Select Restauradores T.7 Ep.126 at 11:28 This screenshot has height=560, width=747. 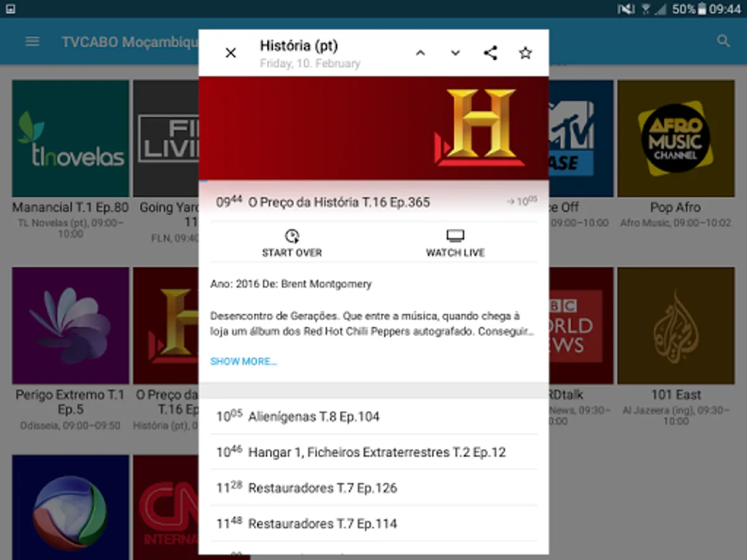(374, 488)
